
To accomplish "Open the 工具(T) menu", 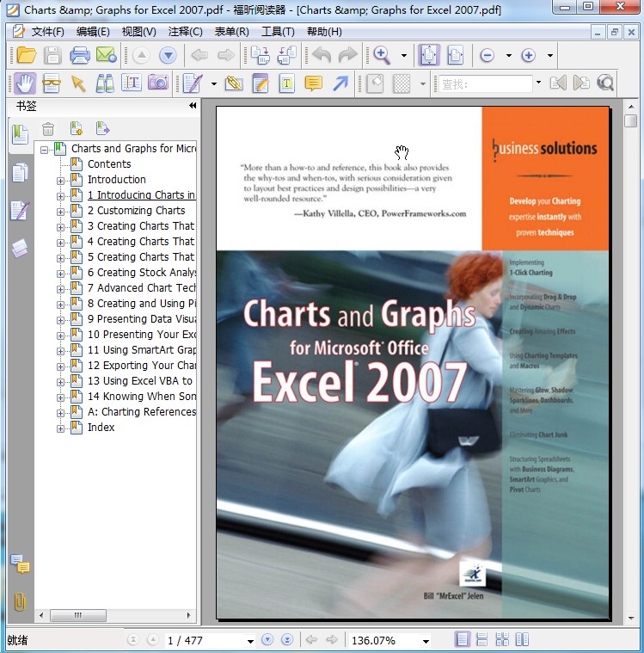I will 278,32.
